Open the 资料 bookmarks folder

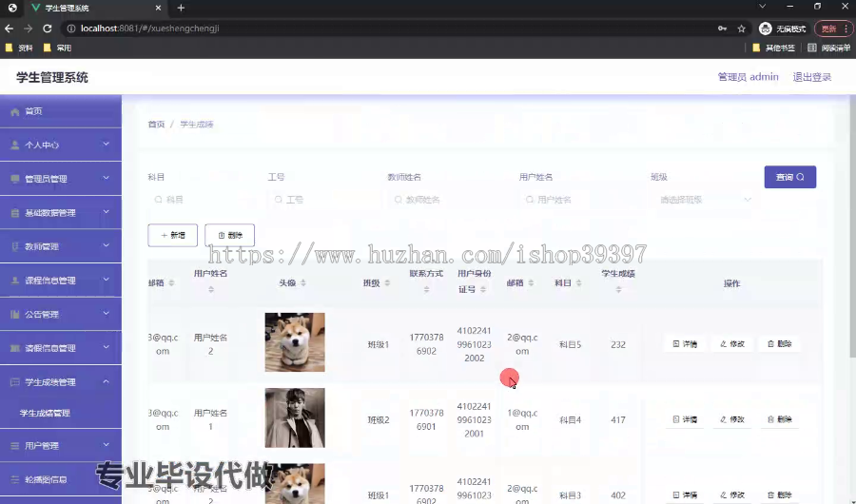pos(19,48)
